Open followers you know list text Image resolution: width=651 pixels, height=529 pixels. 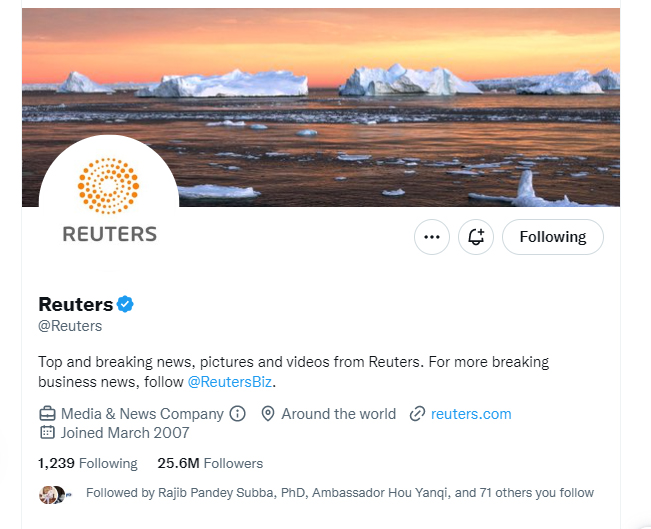340,493
